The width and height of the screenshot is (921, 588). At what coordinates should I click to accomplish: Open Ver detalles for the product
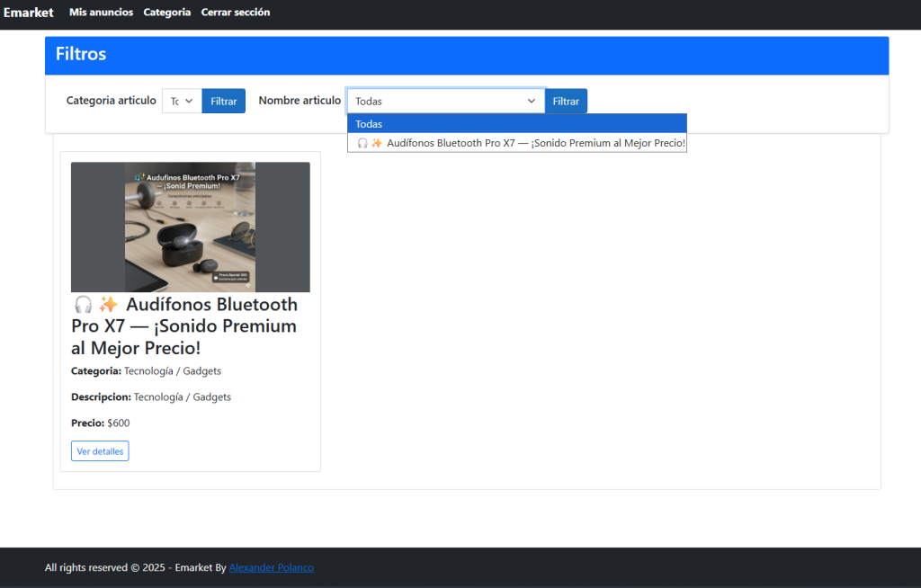(x=100, y=451)
